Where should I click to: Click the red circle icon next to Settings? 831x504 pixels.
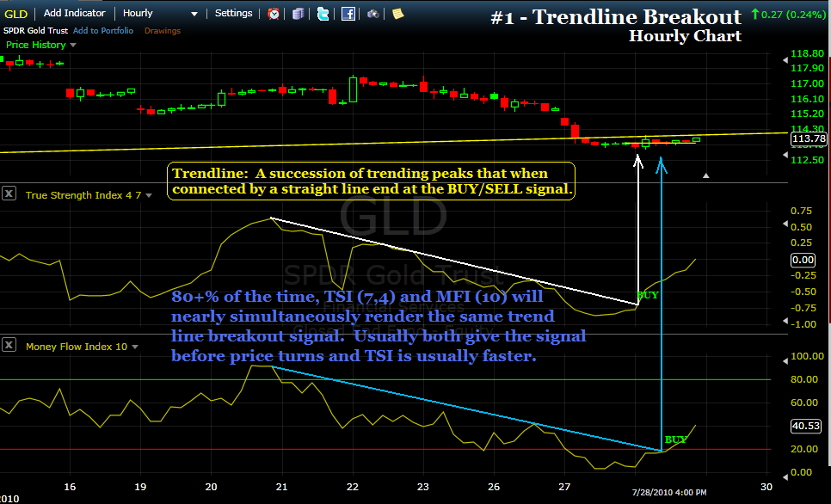(x=274, y=14)
